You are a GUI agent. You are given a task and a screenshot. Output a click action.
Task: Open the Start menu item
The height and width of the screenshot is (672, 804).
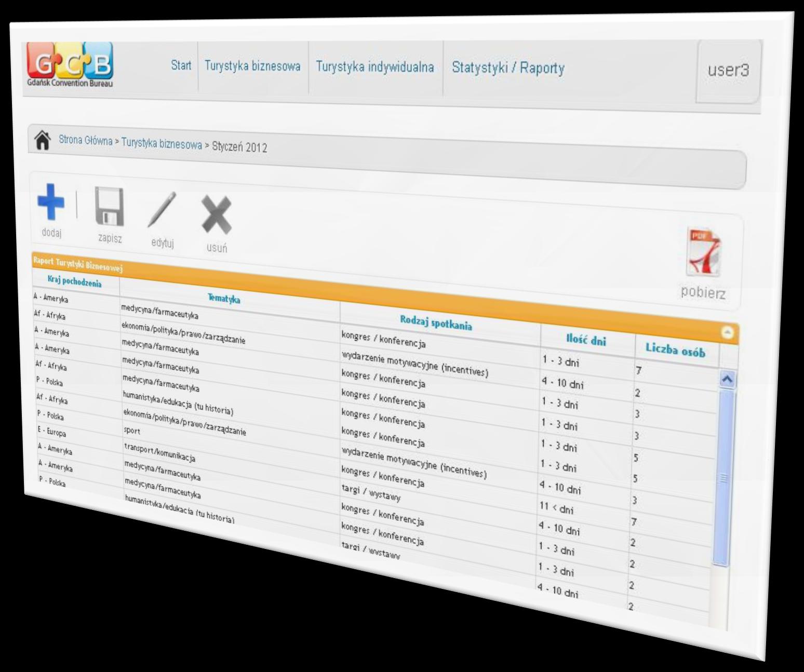(x=181, y=65)
